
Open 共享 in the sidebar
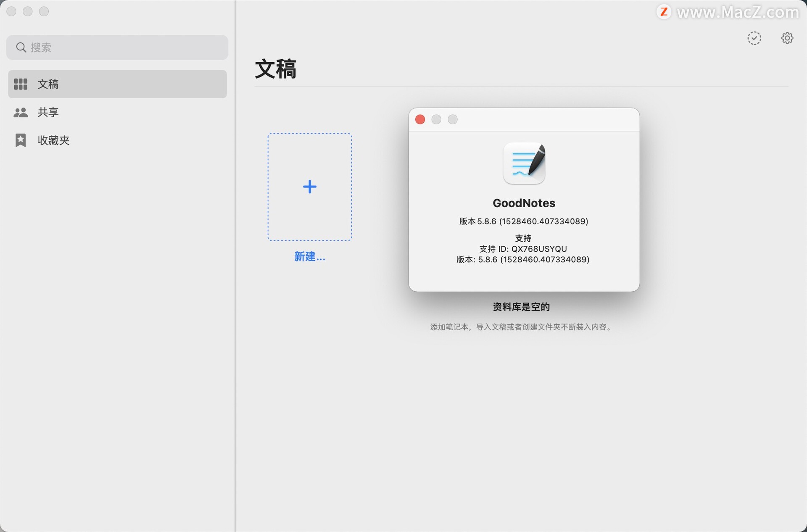coord(117,112)
